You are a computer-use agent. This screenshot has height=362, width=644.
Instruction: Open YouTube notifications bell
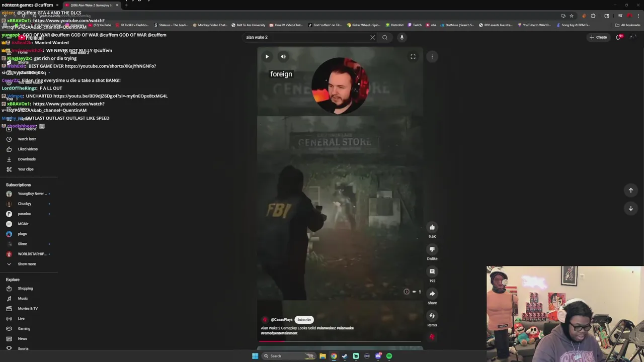pyautogui.click(x=618, y=37)
